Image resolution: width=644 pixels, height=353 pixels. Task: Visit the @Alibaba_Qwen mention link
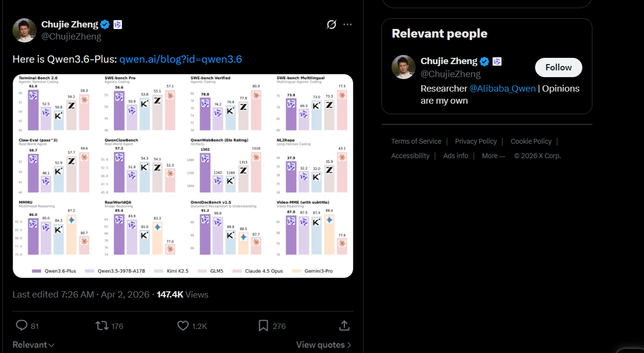502,89
